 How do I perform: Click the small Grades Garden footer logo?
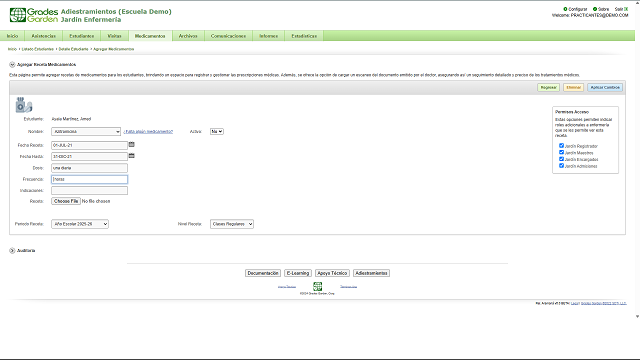pyautogui.click(x=317, y=286)
